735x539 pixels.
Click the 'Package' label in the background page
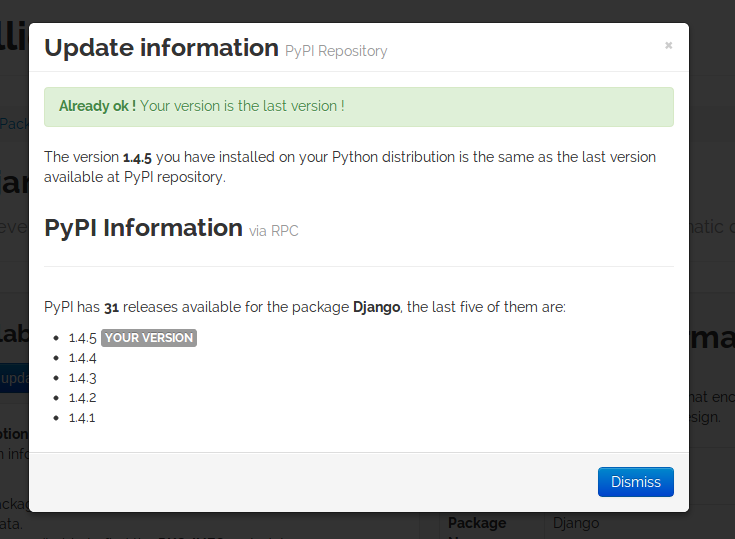[477, 523]
